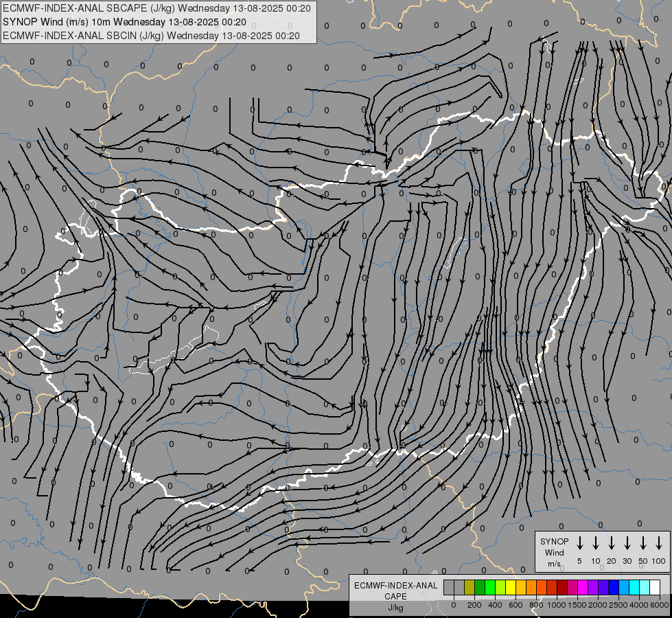The height and width of the screenshot is (618, 672).
Task: Click the pure yellow CAPE legend swatch
Action: (511, 587)
